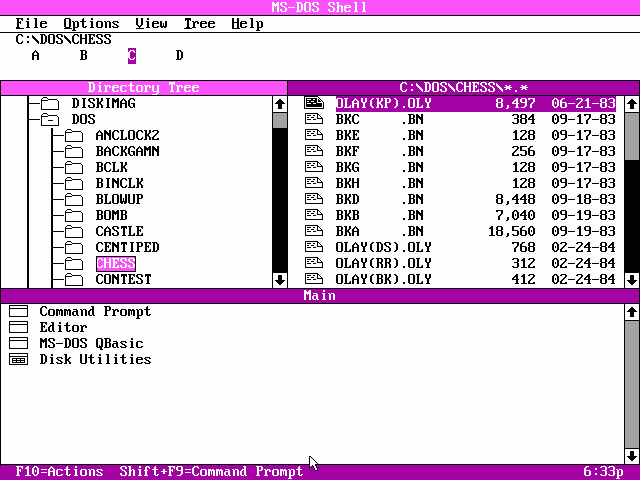Switch to drive A
The height and width of the screenshot is (480, 640).
36,56
